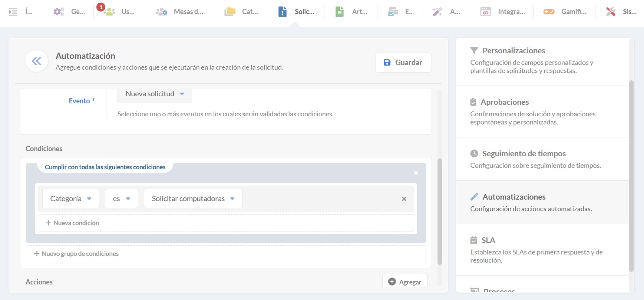Select Personalizaciones in the side panel
644x300 pixels.
point(513,51)
